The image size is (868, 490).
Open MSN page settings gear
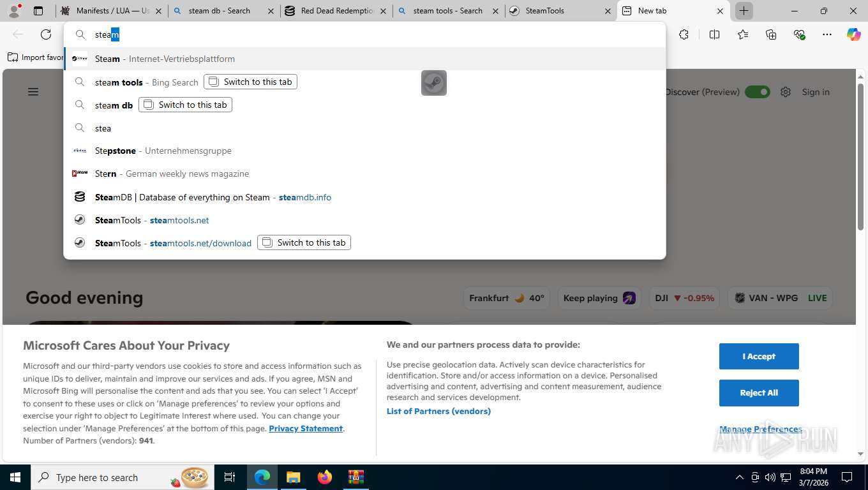pos(786,92)
